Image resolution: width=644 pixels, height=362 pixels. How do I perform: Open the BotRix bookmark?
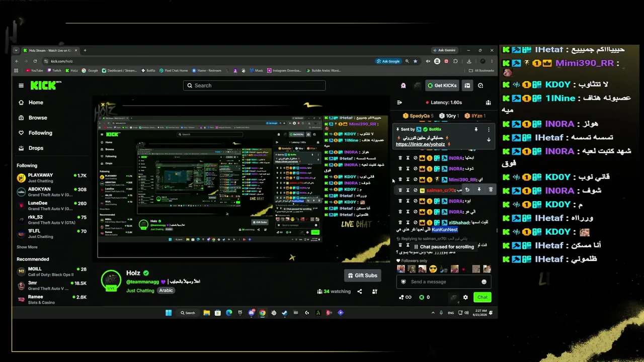point(148,70)
